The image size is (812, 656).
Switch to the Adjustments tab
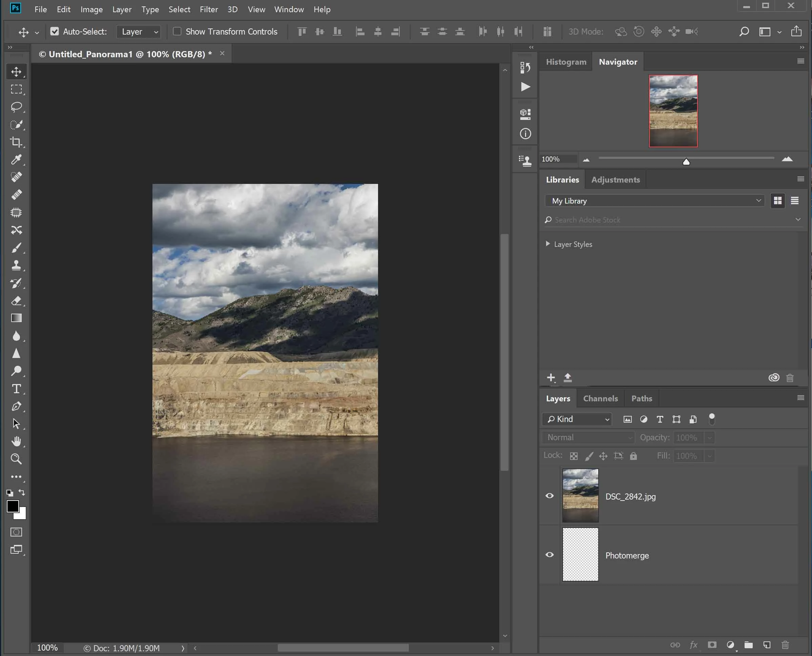click(x=616, y=180)
